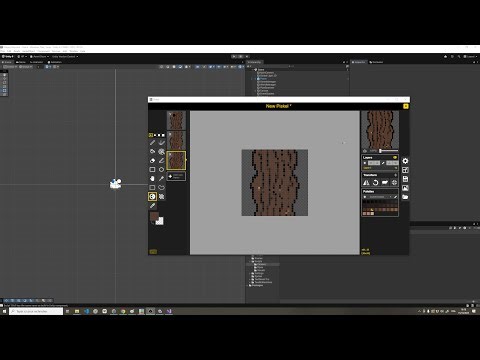Screen dimensions: 480x360
Task: Open the Export image panel
Action: pyautogui.click(x=405, y=188)
